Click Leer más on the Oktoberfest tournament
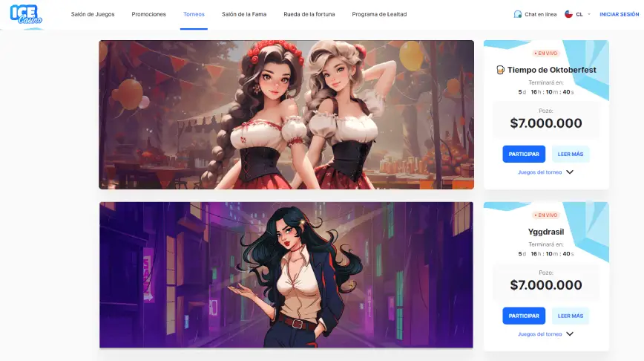This screenshot has width=644, height=361. tap(571, 154)
